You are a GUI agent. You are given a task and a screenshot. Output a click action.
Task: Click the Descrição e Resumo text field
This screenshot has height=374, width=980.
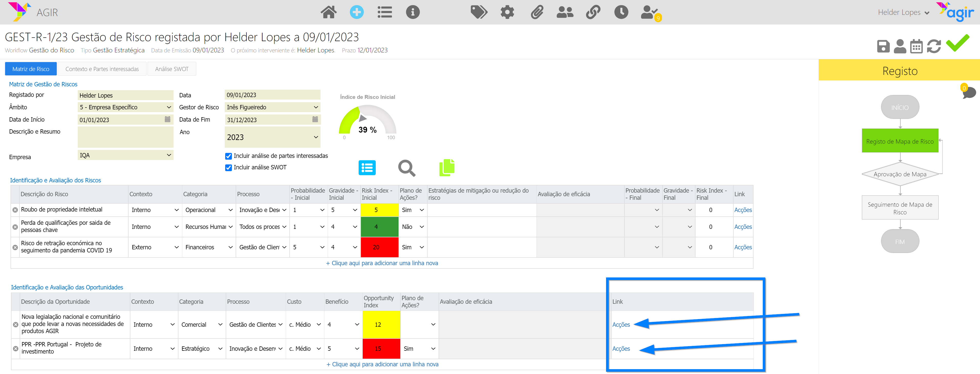pos(125,137)
